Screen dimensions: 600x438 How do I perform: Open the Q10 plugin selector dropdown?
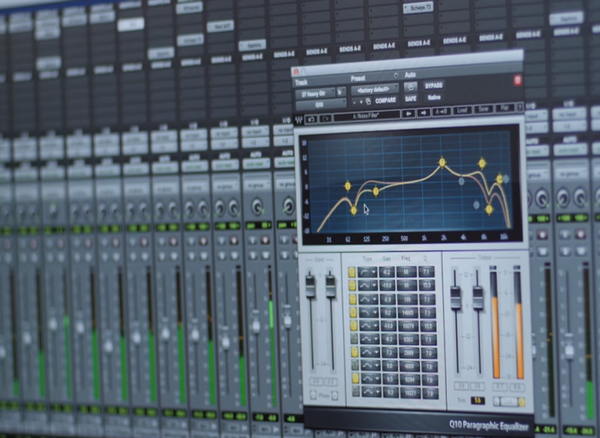click(321, 104)
